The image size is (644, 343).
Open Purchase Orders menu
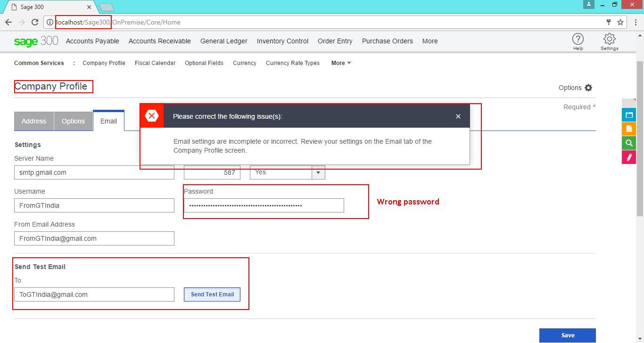[x=388, y=41]
